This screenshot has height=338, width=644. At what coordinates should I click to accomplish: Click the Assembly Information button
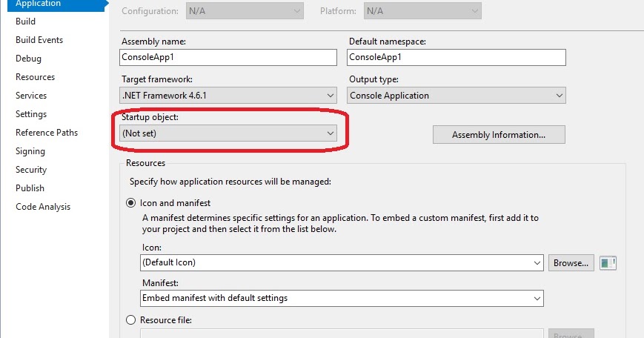pos(499,135)
